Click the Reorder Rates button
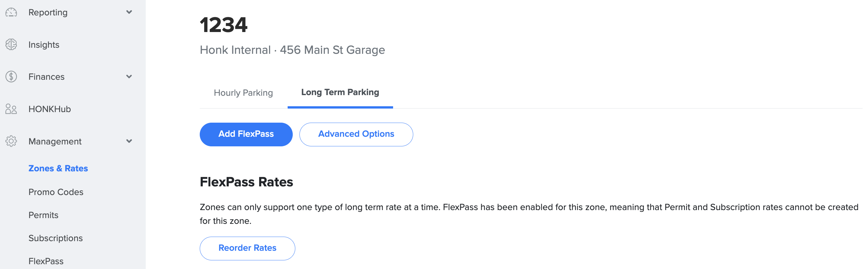 (x=247, y=248)
